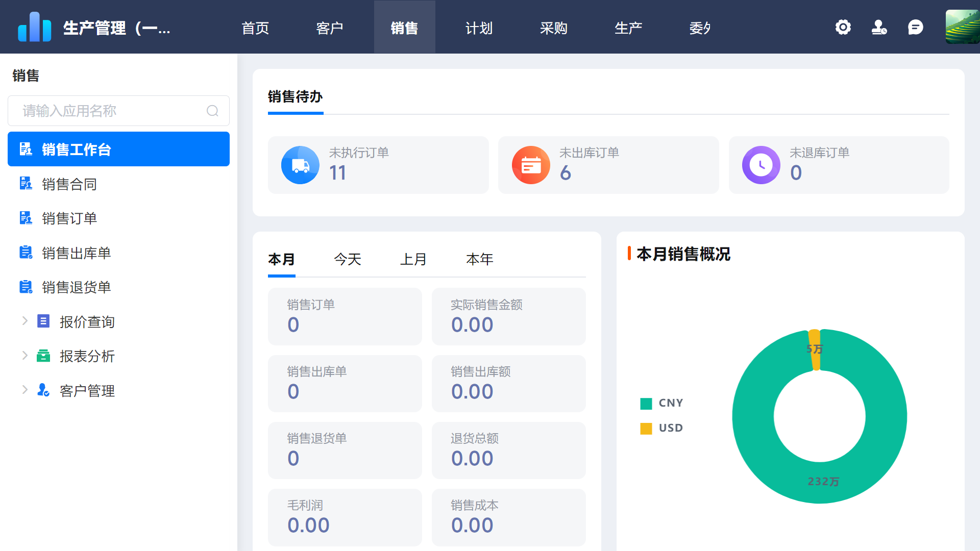Click the 销售退货单 sidebar entry
The image size is (980, 551).
(77, 287)
